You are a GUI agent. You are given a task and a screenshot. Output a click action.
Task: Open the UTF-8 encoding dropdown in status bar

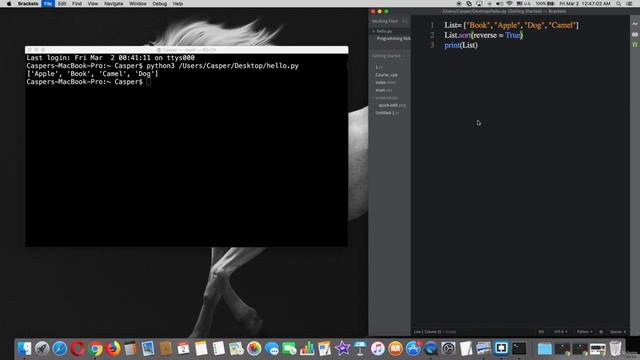(x=560, y=332)
